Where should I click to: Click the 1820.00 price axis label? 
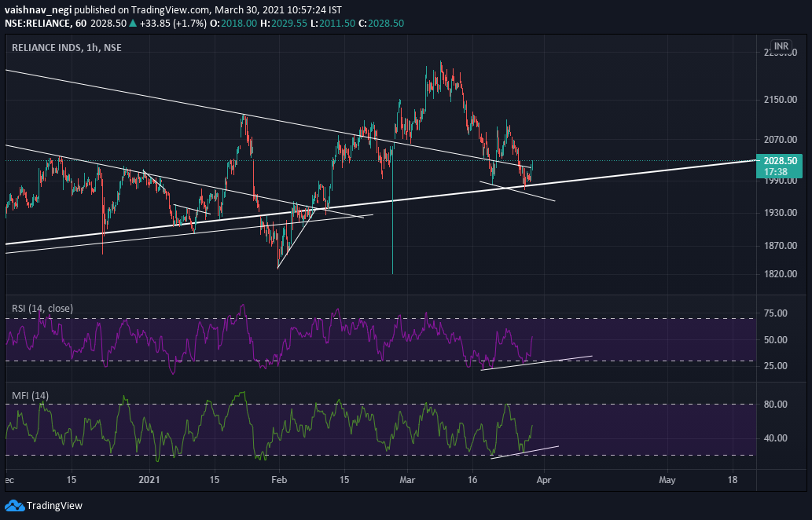pos(781,273)
